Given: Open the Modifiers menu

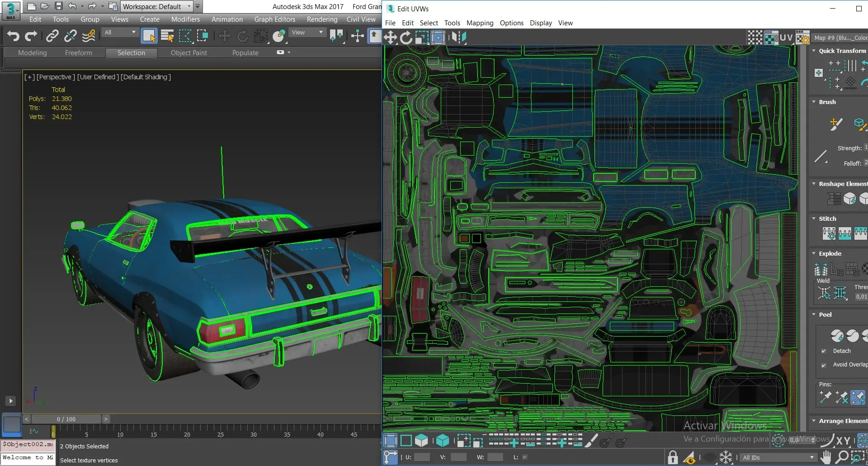Looking at the screenshot, I should [x=185, y=19].
